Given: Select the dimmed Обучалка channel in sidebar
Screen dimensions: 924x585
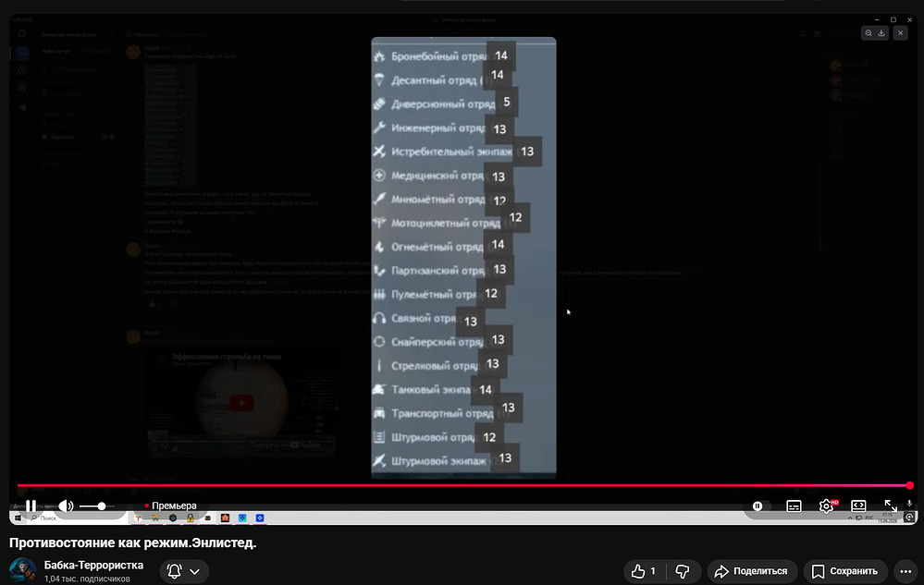Looking at the screenshot, I should [63, 137].
